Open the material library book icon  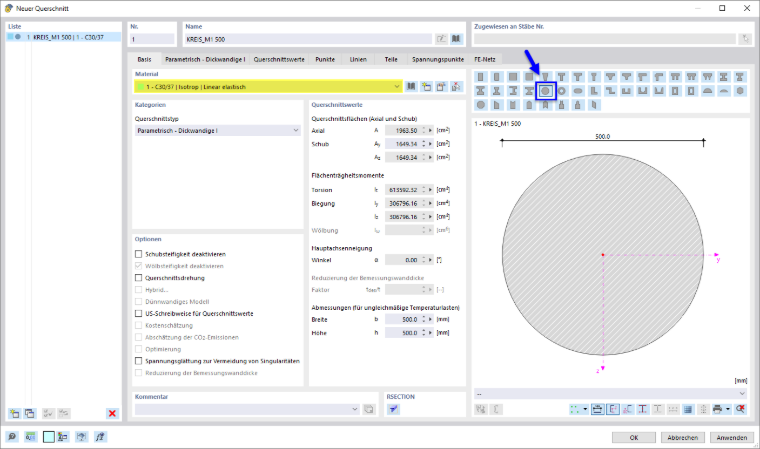[x=411, y=87]
